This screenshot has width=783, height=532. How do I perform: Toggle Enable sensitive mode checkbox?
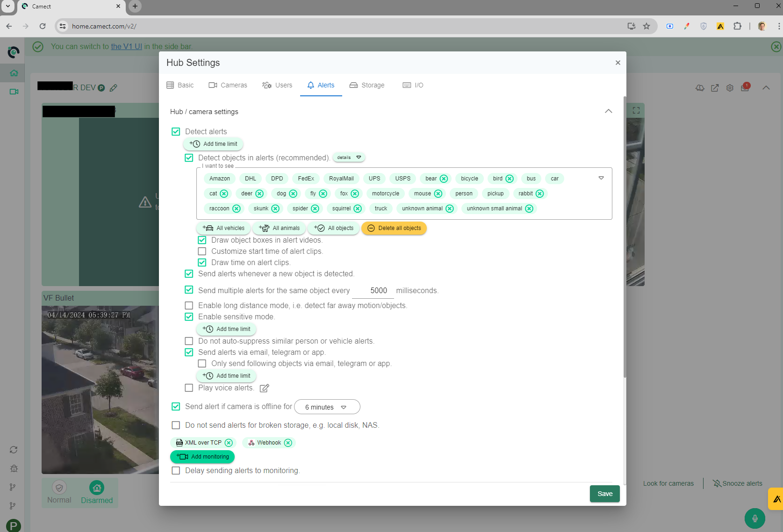pyautogui.click(x=189, y=317)
